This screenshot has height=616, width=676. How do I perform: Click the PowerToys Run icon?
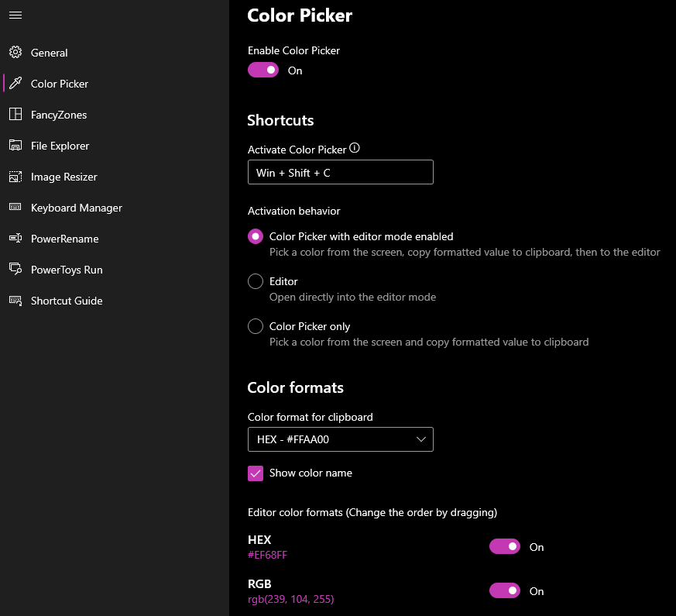click(x=15, y=270)
